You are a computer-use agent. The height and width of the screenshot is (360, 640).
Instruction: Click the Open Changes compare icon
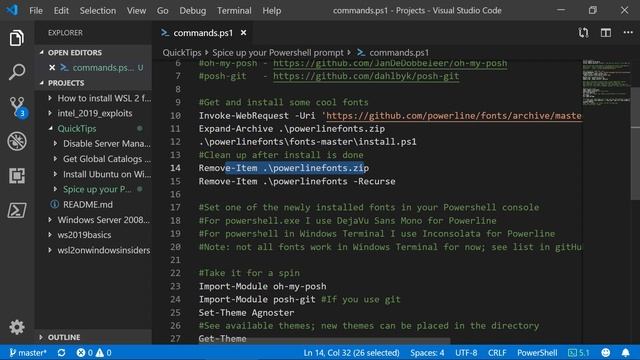tap(583, 33)
